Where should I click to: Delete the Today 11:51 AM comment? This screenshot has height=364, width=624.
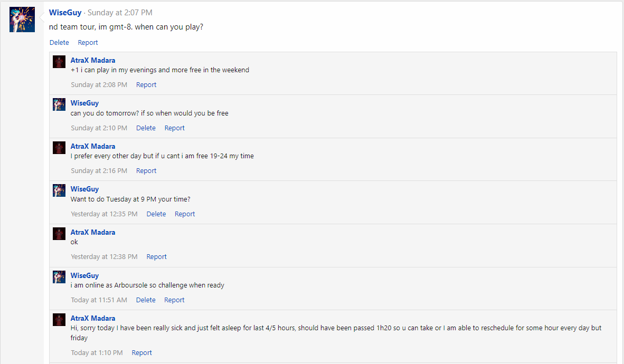click(x=146, y=300)
